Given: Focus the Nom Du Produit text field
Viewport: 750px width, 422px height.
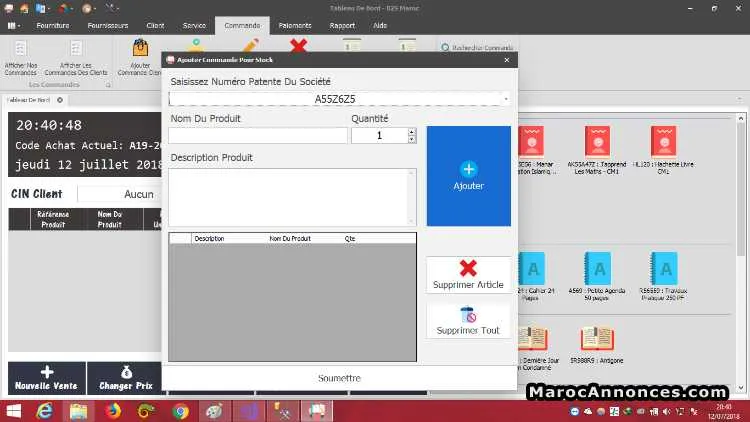Looking at the screenshot, I should [x=258, y=135].
